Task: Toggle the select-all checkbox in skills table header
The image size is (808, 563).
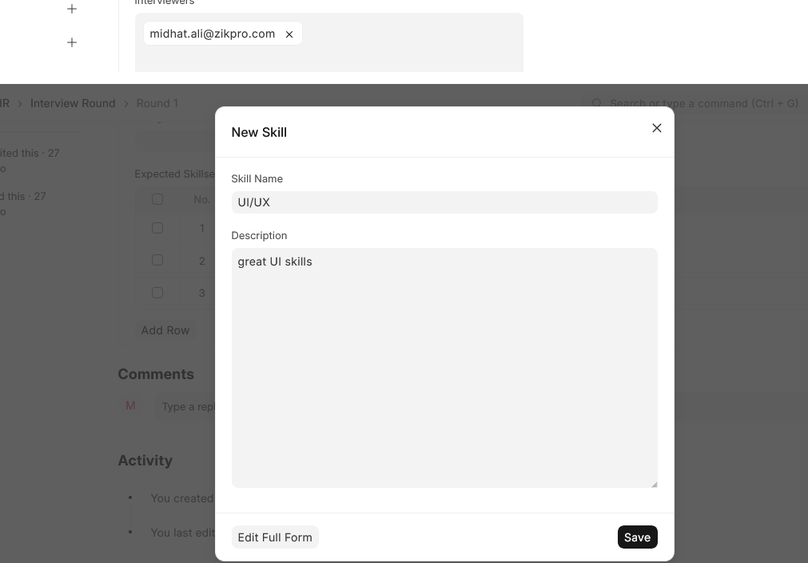Action: point(158,199)
